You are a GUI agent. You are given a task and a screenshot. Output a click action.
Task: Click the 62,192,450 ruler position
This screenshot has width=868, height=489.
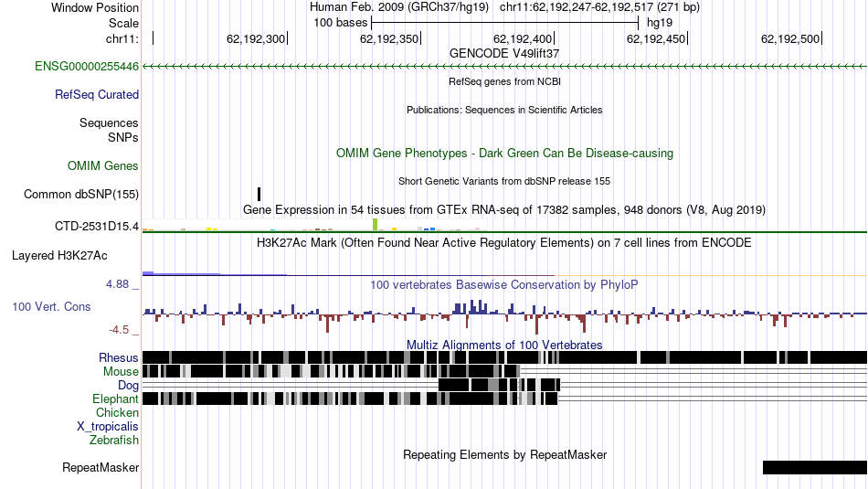pyautogui.click(x=656, y=38)
